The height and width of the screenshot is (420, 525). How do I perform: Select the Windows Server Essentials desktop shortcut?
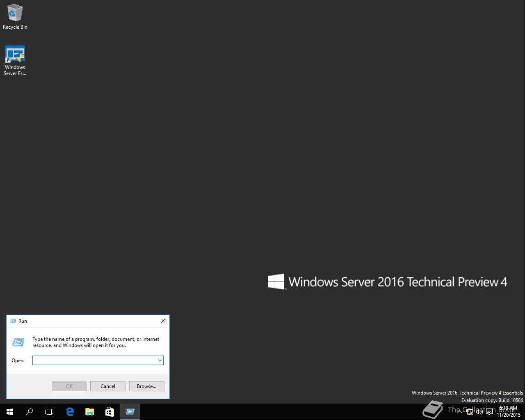click(x=15, y=61)
